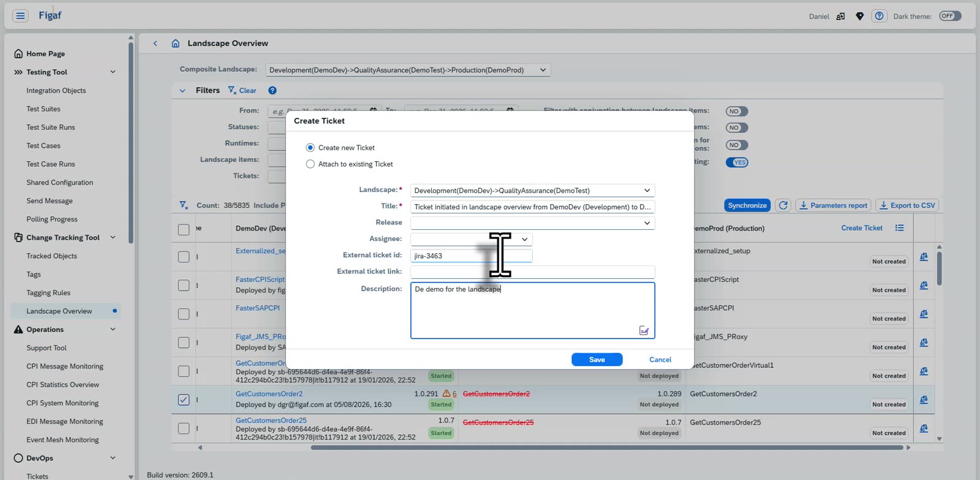Click the refresh icon next to Synchronize
Viewport: 980px width, 480px height.
point(783,205)
